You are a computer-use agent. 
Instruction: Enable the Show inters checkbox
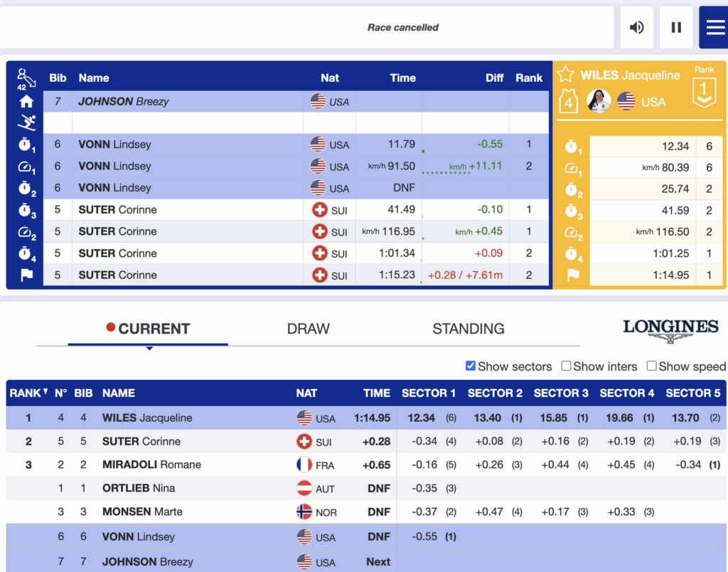coord(566,366)
